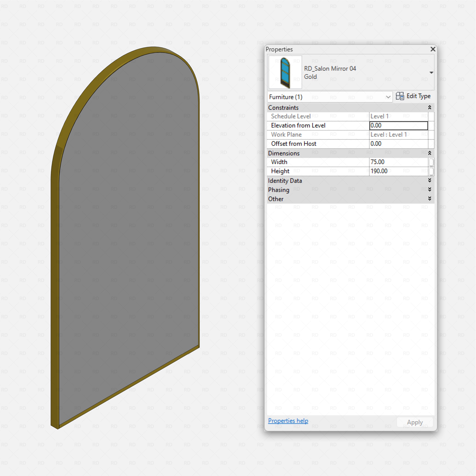Image resolution: width=476 pixels, height=476 pixels.
Task: Expand the Phasing section
Action: pyautogui.click(x=430, y=190)
